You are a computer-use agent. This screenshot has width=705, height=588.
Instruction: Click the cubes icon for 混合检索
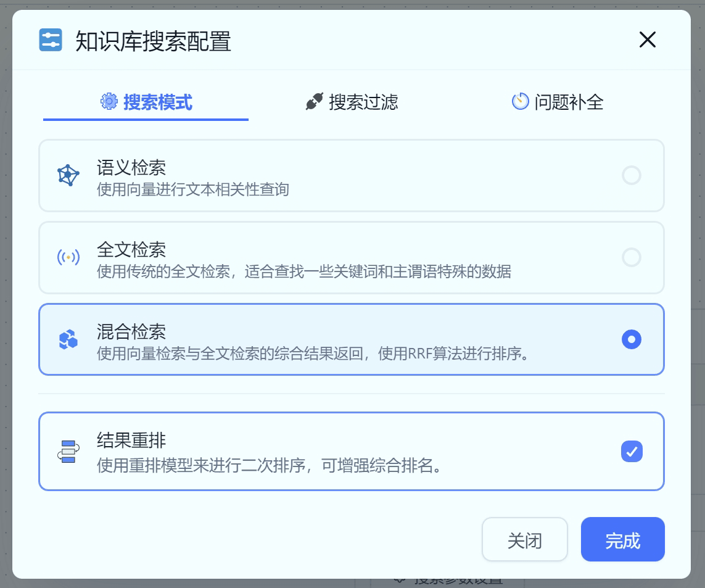(68, 339)
